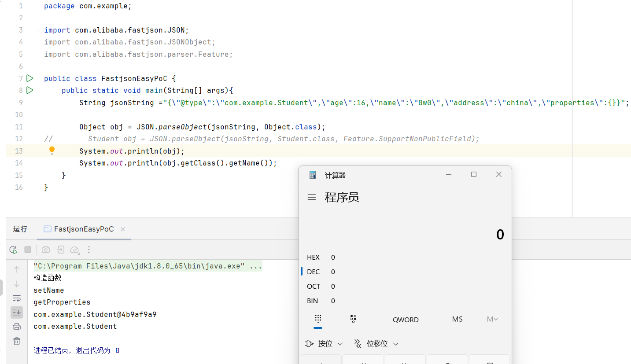631x364 pixels.
Task: Click the commented Student parseObject line 12
Action: pyautogui.click(x=284, y=139)
